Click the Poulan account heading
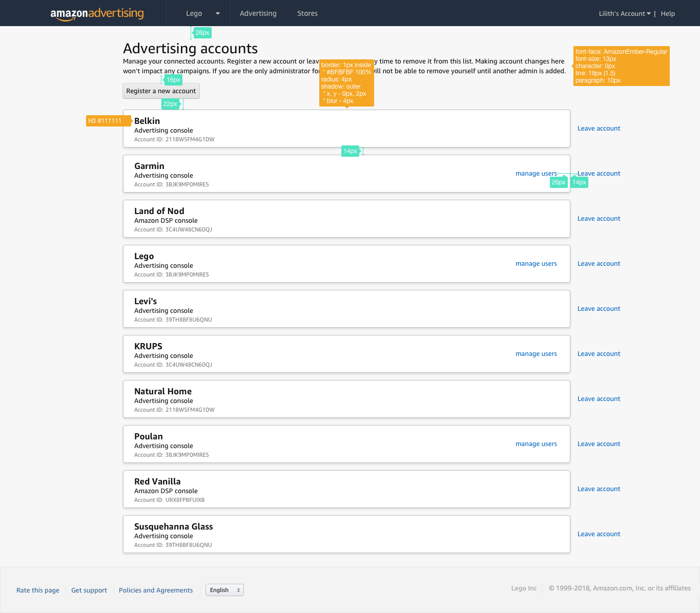The height and width of the screenshot is (613, 700). [x=149, y=436]
